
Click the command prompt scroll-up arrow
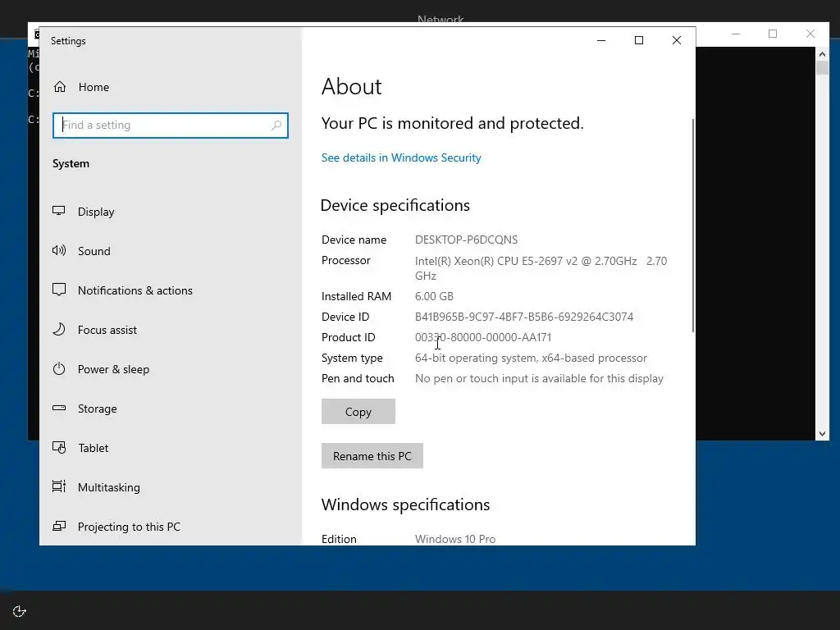pos(822,53)
